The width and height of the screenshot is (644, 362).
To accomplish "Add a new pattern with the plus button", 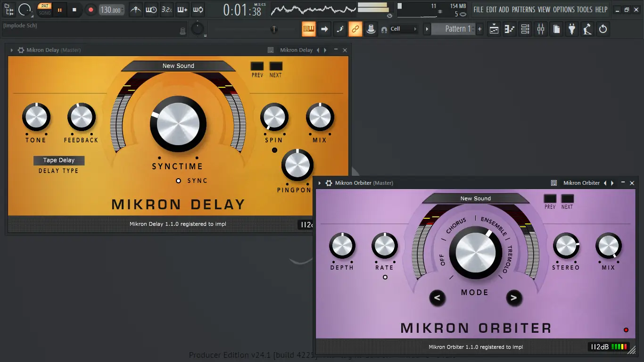I will point(480,29).
